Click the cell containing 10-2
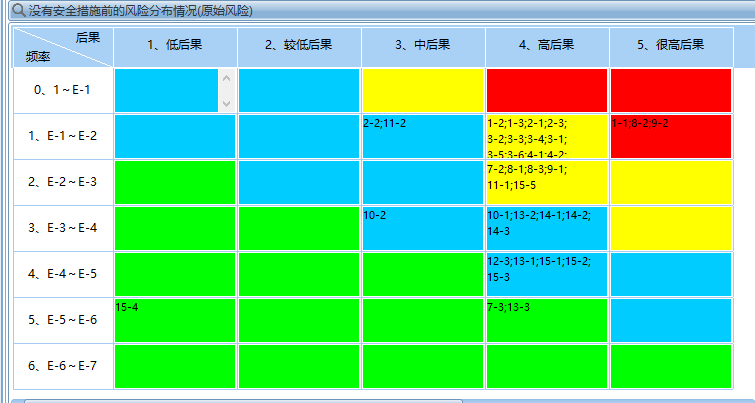 (423, 228)
